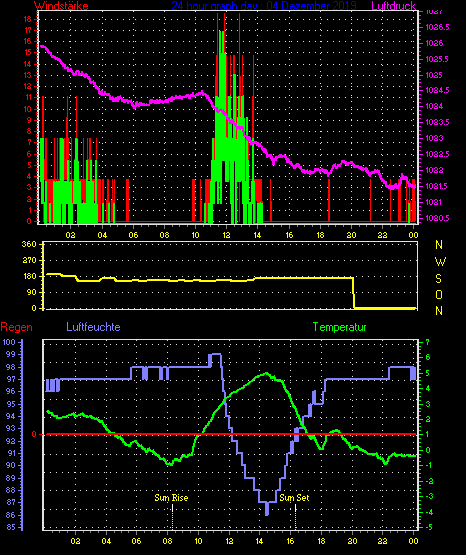This screenshot has height=555, width=466.
Task: Click wind direction axis value 360
Action: tap(29, 244)
